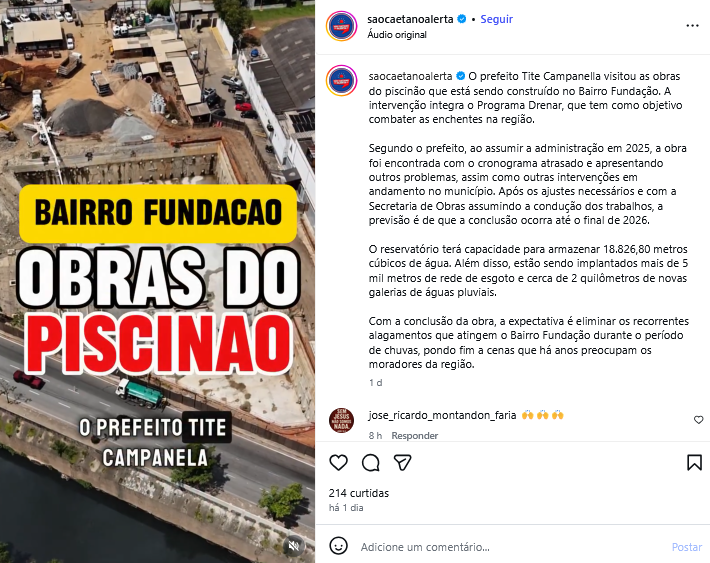Screen dimensions: 710x563
Task: Click the header profile avatar
Action: 341,26
